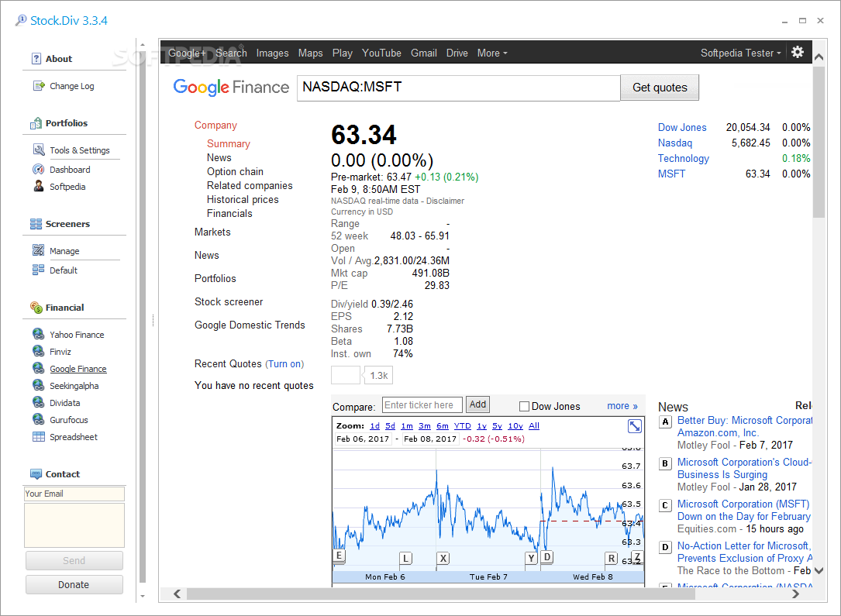The width and height of the screenshot is (841, 616).
Task: Open the Change Log icon
Action: pyautogui.click(x=39, y=86)
